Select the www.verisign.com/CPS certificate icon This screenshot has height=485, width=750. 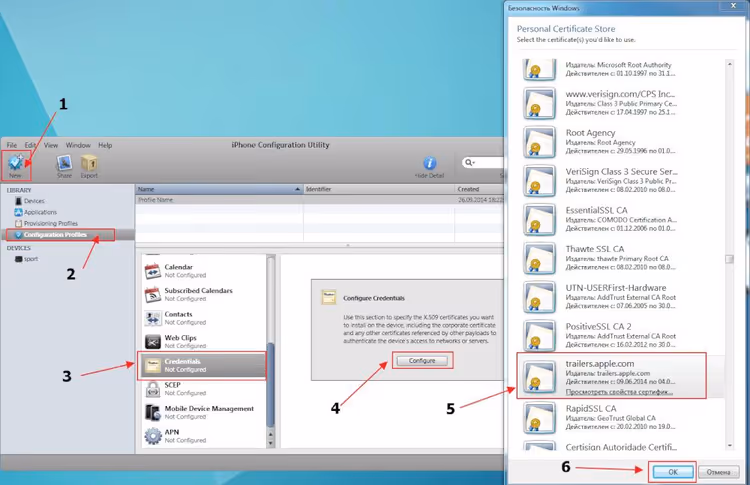coord(540,103)
